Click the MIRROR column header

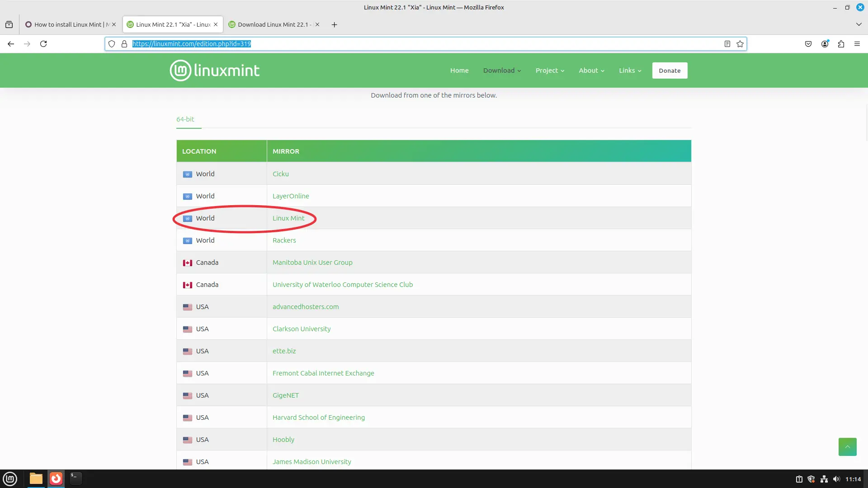pyautogui.click(x=479, y=151)
